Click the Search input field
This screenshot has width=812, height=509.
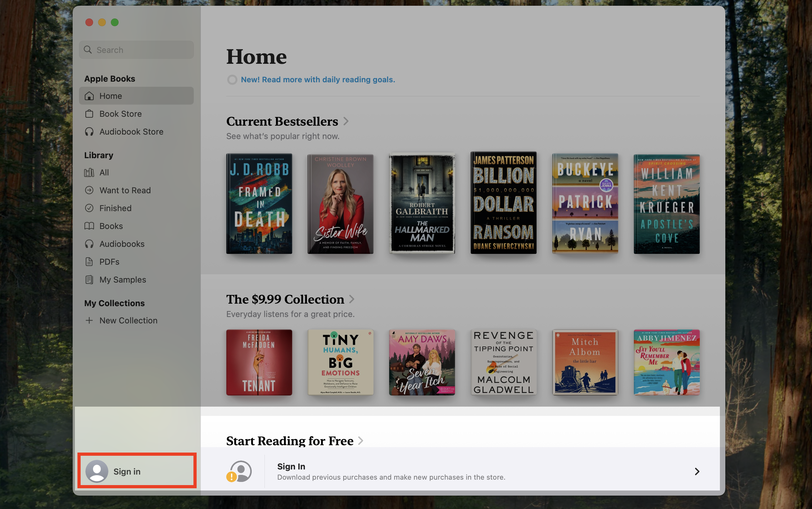(x=136, y=50)
